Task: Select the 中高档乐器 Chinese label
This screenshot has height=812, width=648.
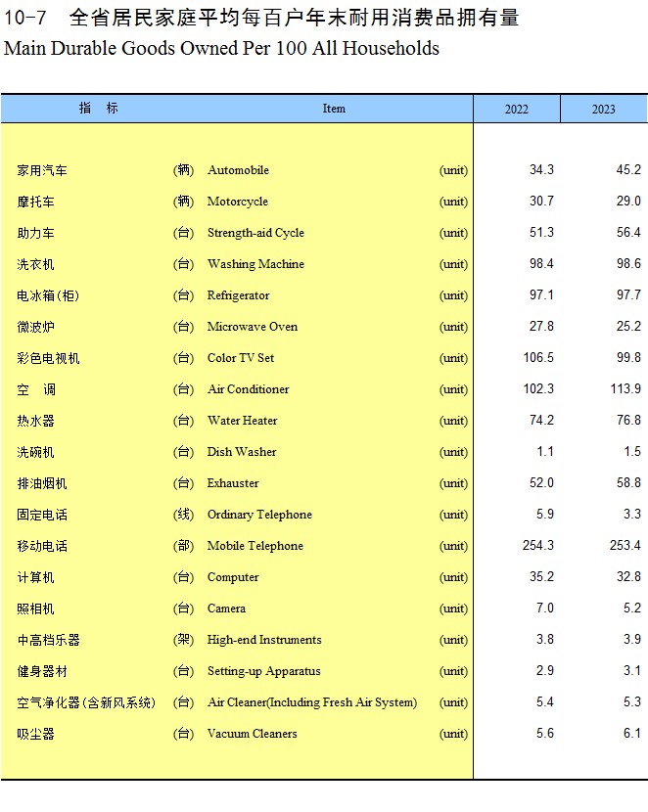Action: click(48, 640)
